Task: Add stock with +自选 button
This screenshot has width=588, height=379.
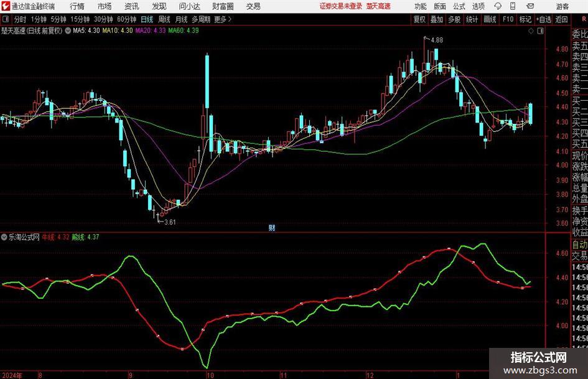Action: (x=544, y=19)
